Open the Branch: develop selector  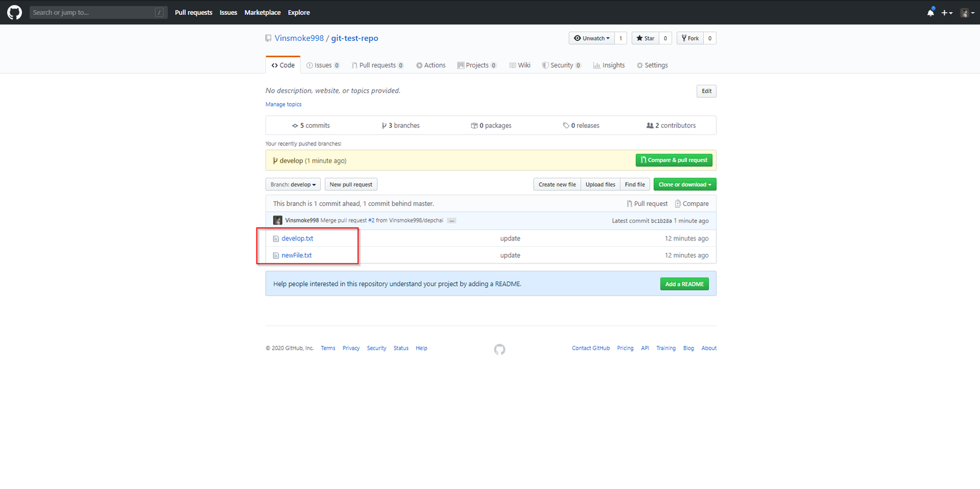(293, 185)
